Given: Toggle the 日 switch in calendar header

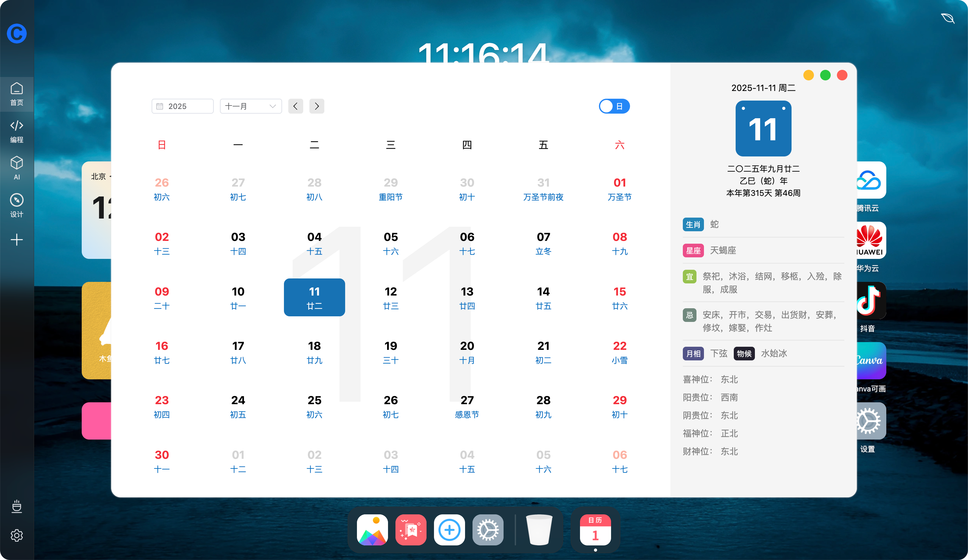Looking at the screenshot, I should pyautogui.click(x=614, y=106).
